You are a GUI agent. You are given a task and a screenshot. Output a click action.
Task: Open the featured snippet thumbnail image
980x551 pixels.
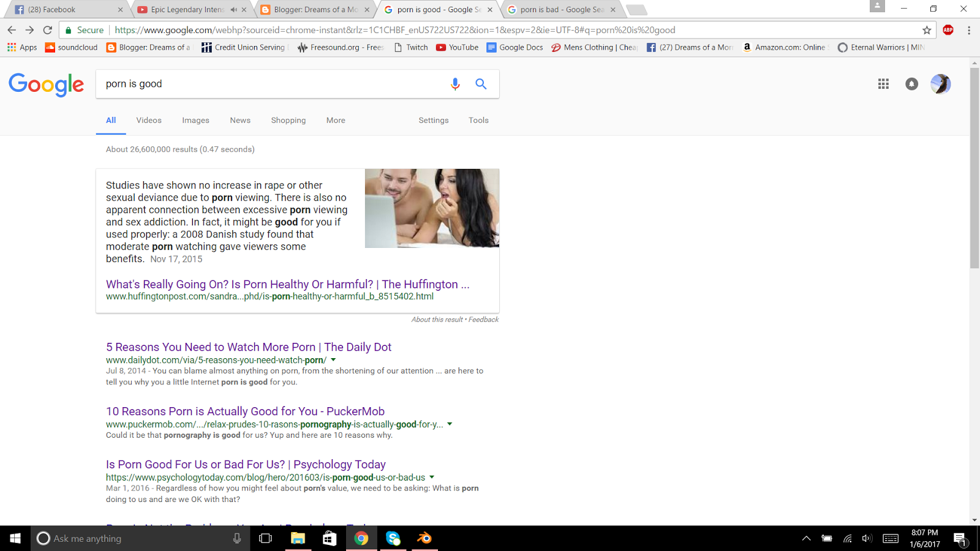(432, 208)
